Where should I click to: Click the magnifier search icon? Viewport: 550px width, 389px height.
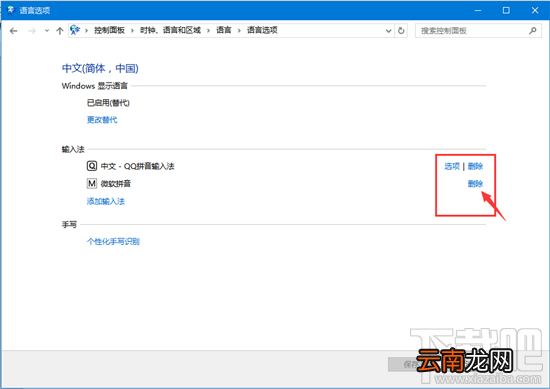[533, 31]
